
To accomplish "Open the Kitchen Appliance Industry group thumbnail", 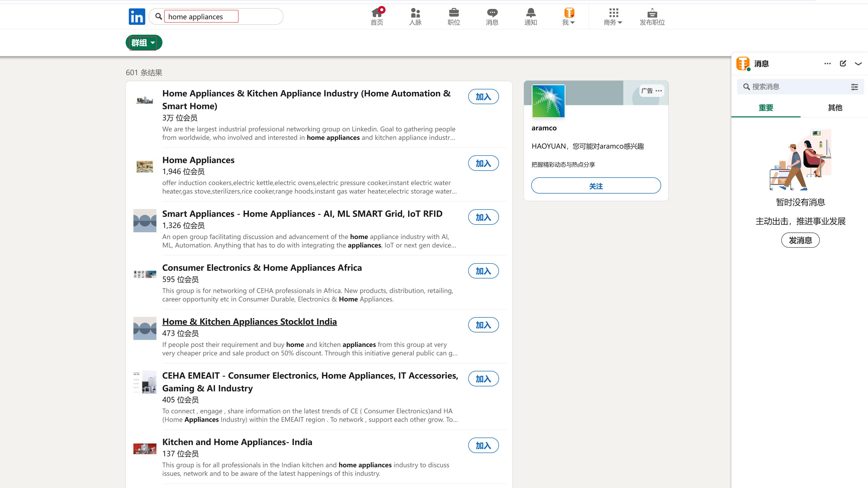I will point(145,100).
